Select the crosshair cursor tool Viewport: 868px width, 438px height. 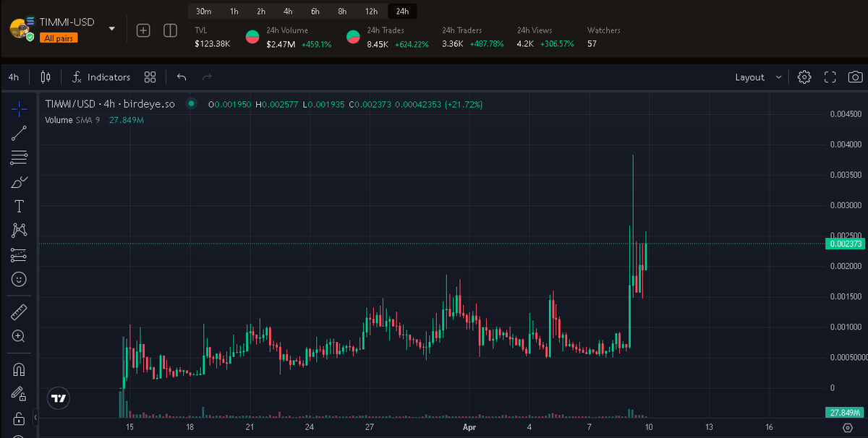(18, 108)
